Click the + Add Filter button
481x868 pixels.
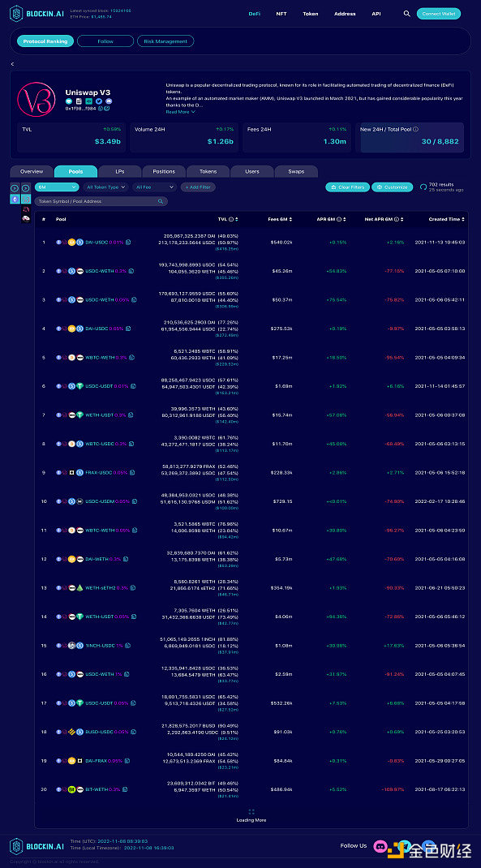(198, 187)
